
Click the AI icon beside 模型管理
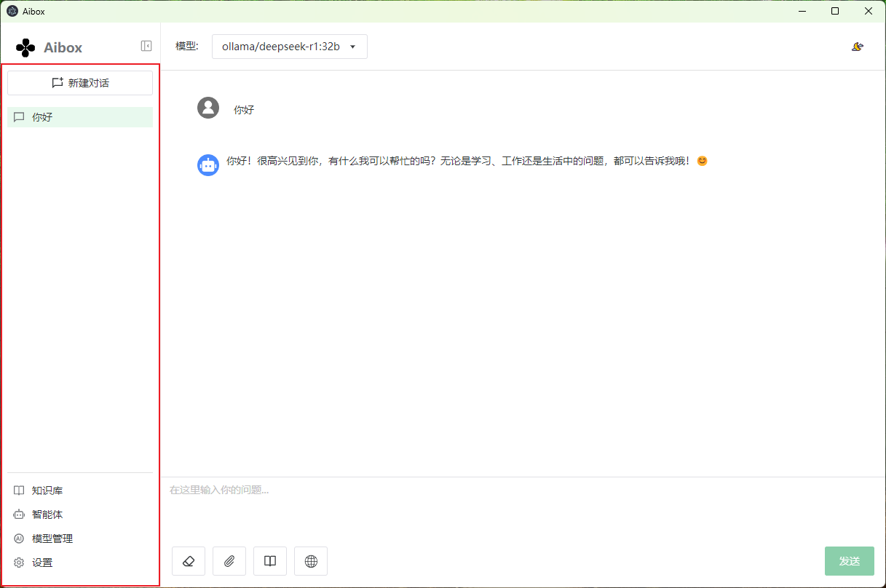[x=19, y=539]
